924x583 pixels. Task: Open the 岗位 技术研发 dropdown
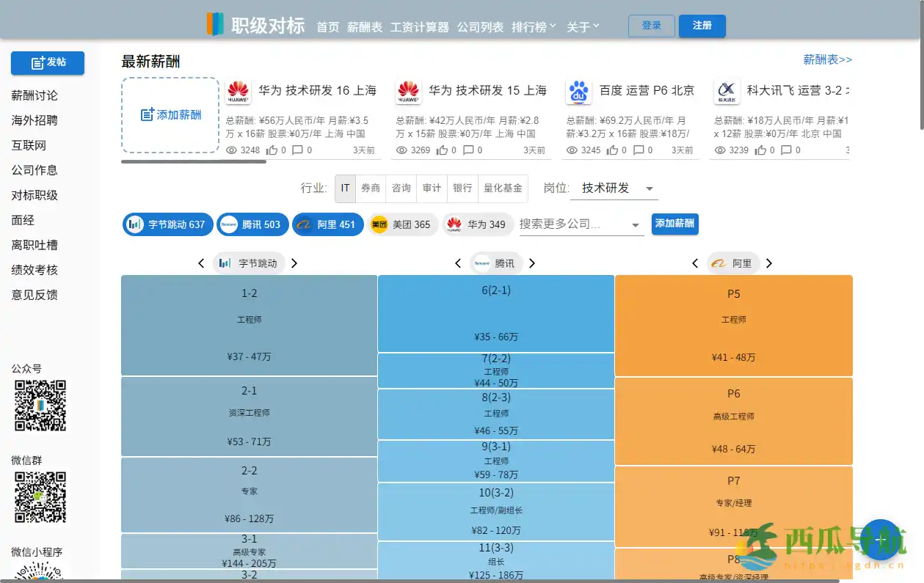point(614,188)
